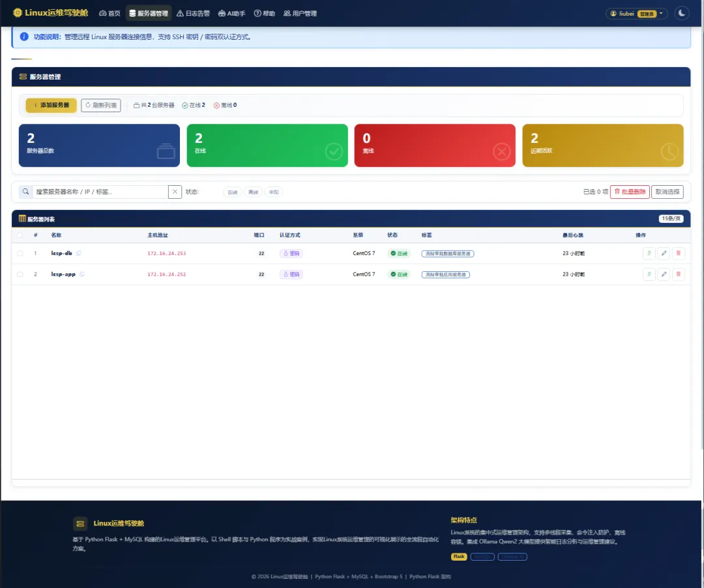The height and width of the screenshot is (588, 704).
Task: Delete trash icon for lesp-app row
Action: (x=679, y=274)
